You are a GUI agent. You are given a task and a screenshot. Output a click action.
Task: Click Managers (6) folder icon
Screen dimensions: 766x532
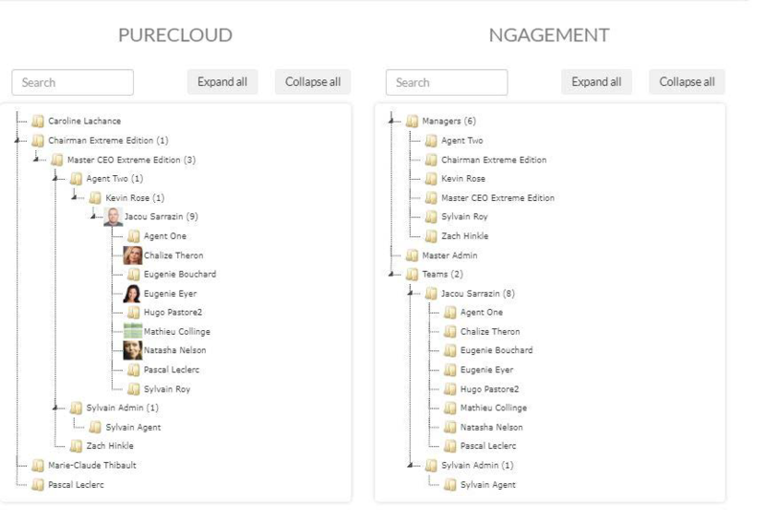click(412, 122)
